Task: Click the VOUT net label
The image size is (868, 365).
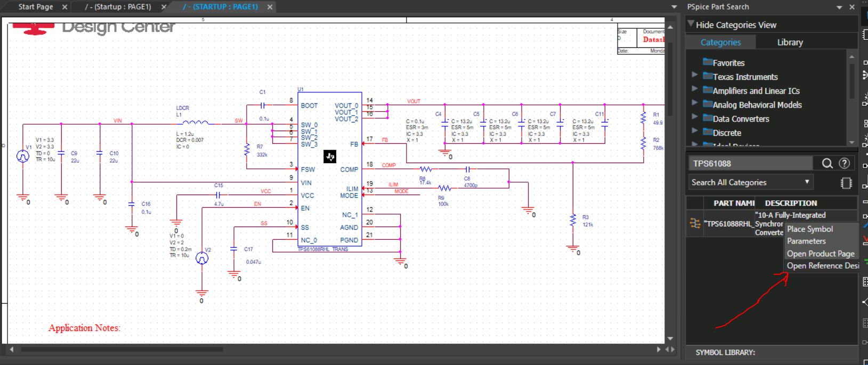Action: click(x=413, y=101)
